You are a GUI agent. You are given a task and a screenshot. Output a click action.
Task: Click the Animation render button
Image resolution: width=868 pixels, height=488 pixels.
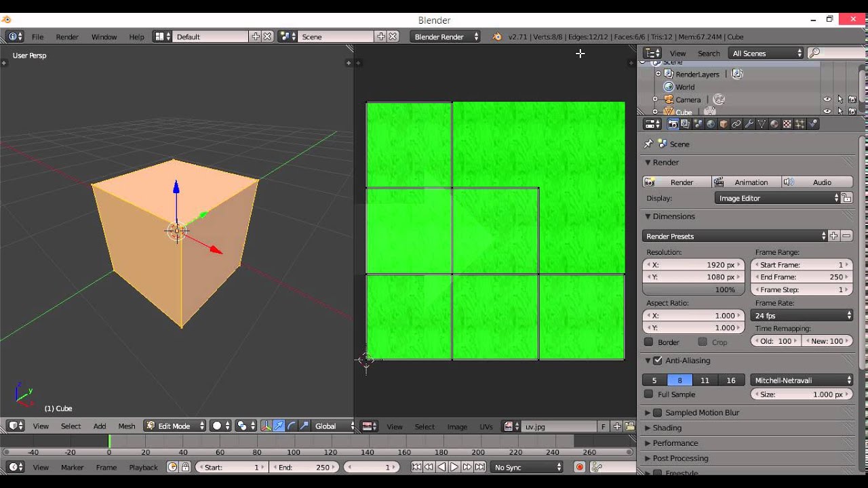click(x=746, y=182)
